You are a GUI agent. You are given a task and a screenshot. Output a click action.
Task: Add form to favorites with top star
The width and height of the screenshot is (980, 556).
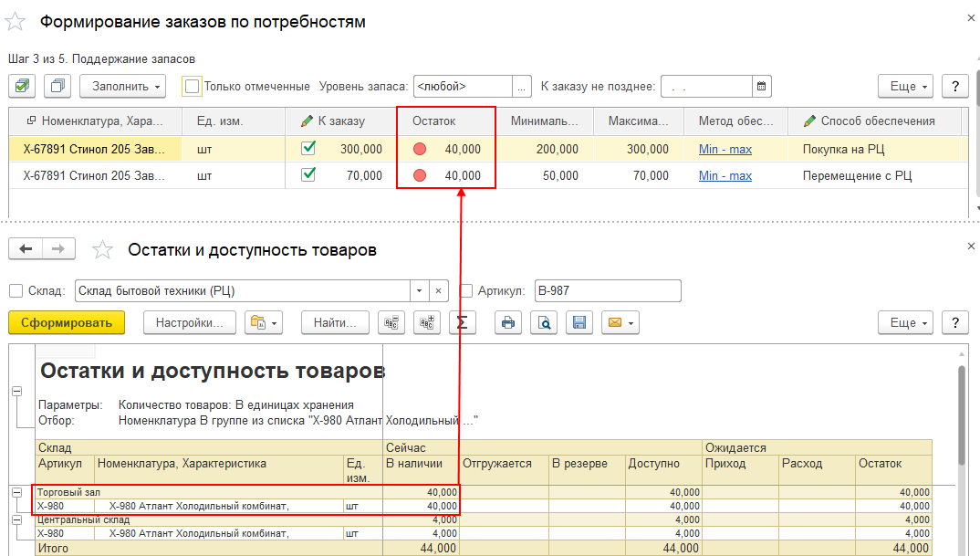(16, 21)
